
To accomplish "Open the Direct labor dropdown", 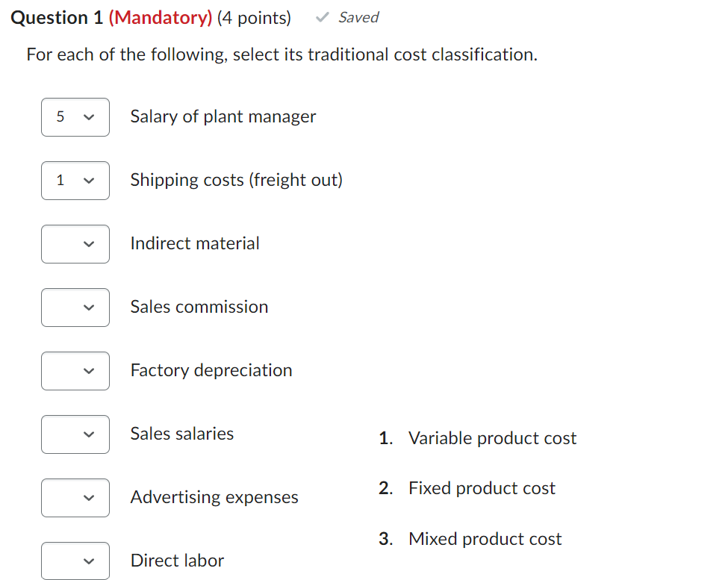I will pyautogui.click(x=75, y=561).
